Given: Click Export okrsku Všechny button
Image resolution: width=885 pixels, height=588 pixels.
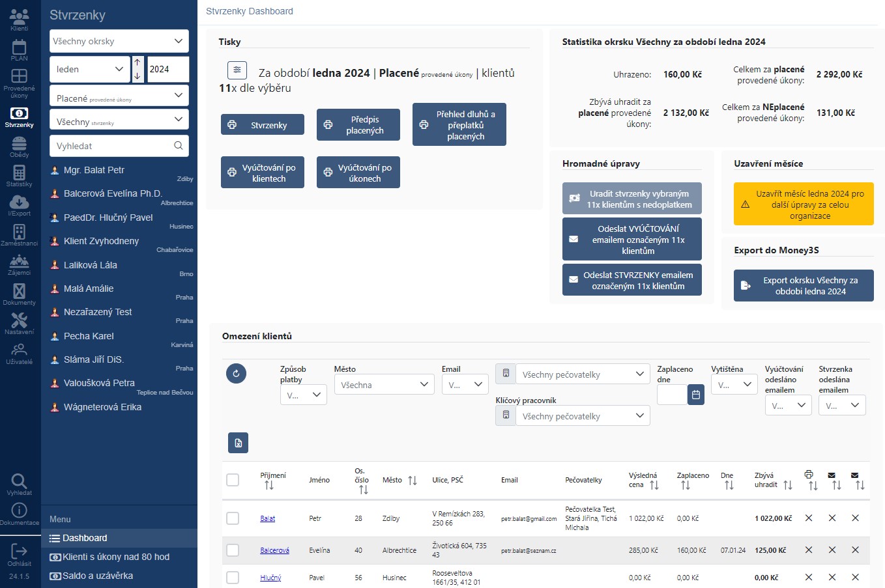Looking at the screenshot, I should (804, 285).
